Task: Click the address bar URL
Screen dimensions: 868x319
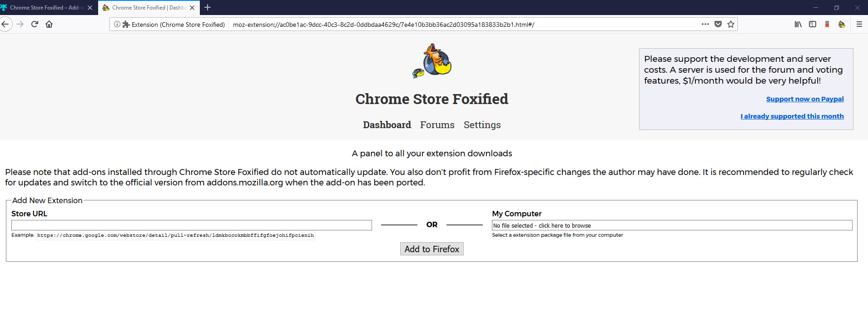Action: (x=383, y=25)
